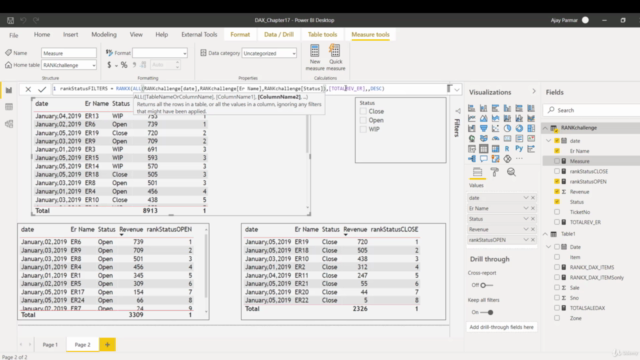The image size is (640, 360).
Task: Collapse the Table1 table in Fields
Action: tap(546, 234)
